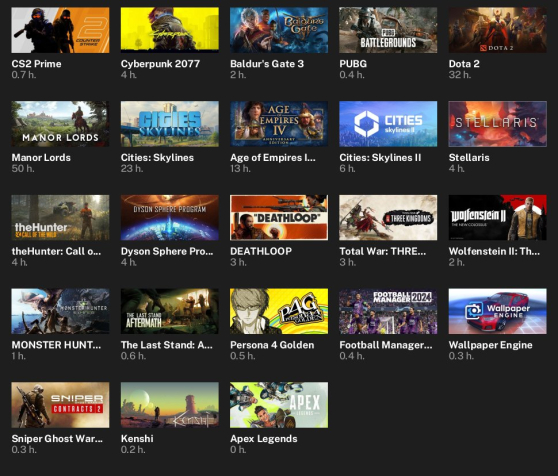The width and height of the screenshot is (558, 476).
Task: Click the 'PUBG' game title
Action: (353, 64)
